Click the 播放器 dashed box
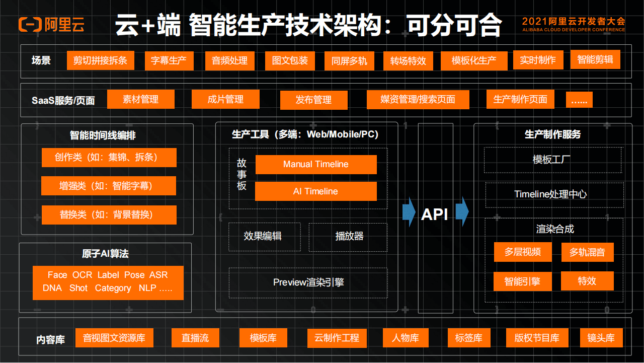Viewport: 644px width, 363px height. tap(348, 237)
